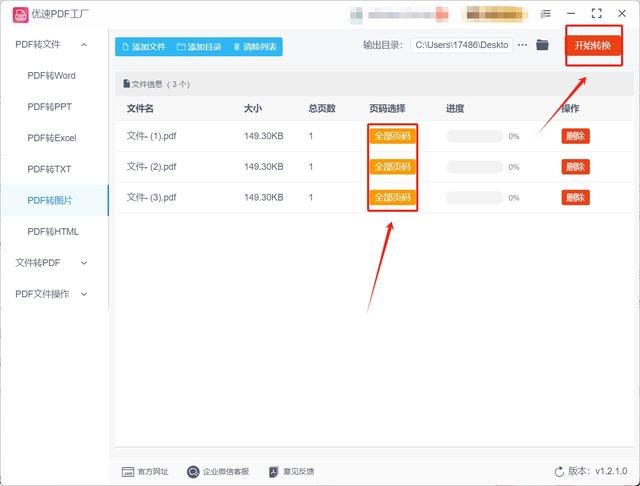Click the 文件信息 (3个) label
This screenshot has width=640, height=486.
(157, 84)
